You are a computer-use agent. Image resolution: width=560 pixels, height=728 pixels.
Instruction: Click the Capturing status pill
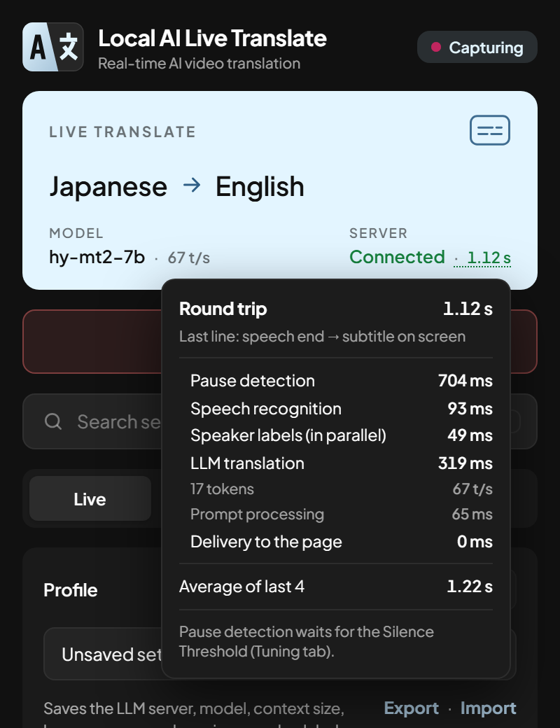point(477,47)
